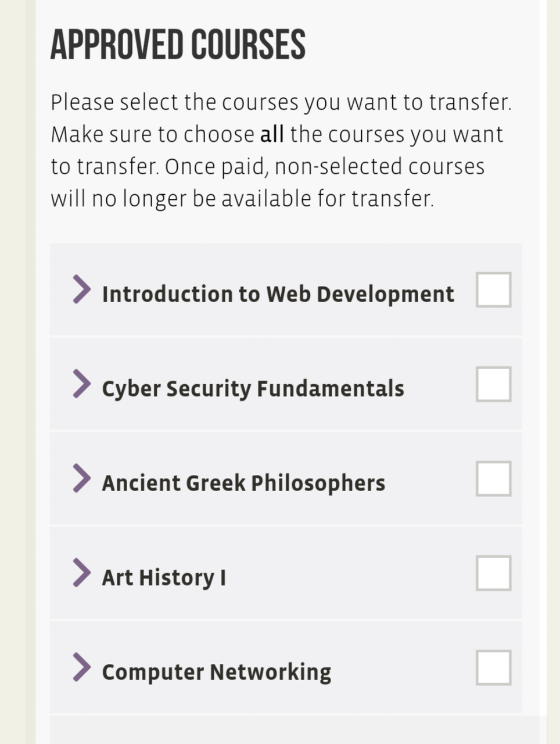Choose the Computer Networking course label
560x744 pixels.
[217, 672]
